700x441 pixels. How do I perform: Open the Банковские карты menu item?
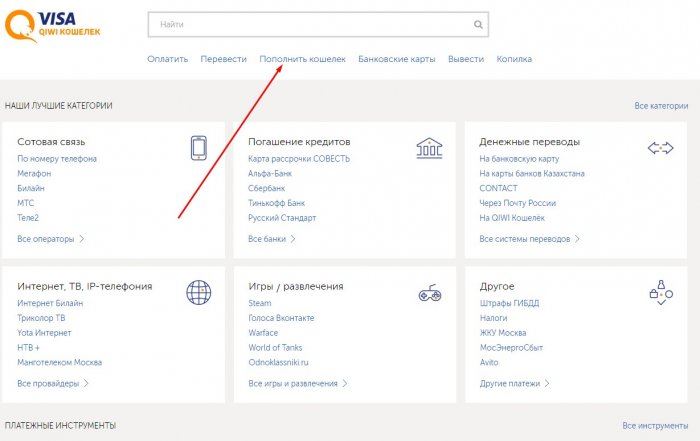click(396, 59)
